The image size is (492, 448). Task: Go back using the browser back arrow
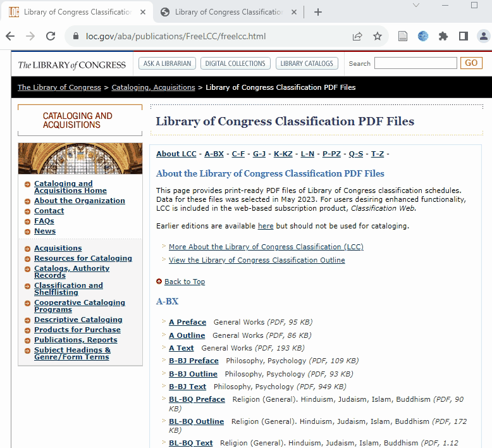tap(10, 37)
